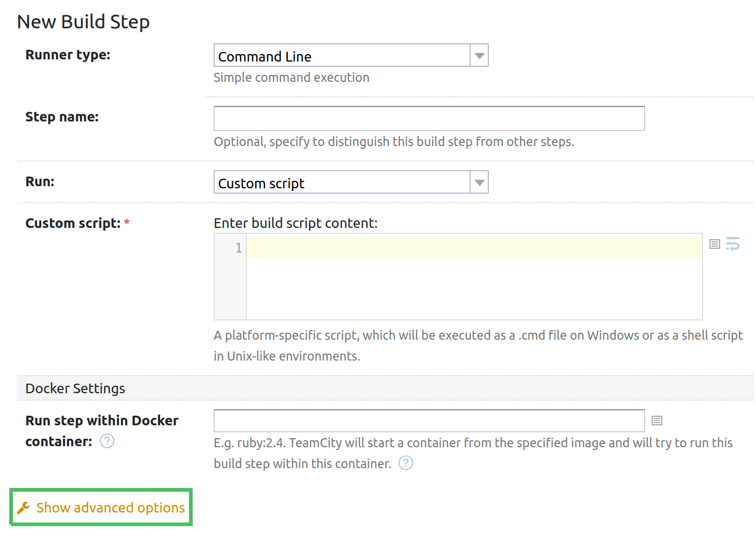The width and height of the screenshot is (756, 535).
Task: Click the dropdown arrow beside Command Line
Action: click(479, 55)
